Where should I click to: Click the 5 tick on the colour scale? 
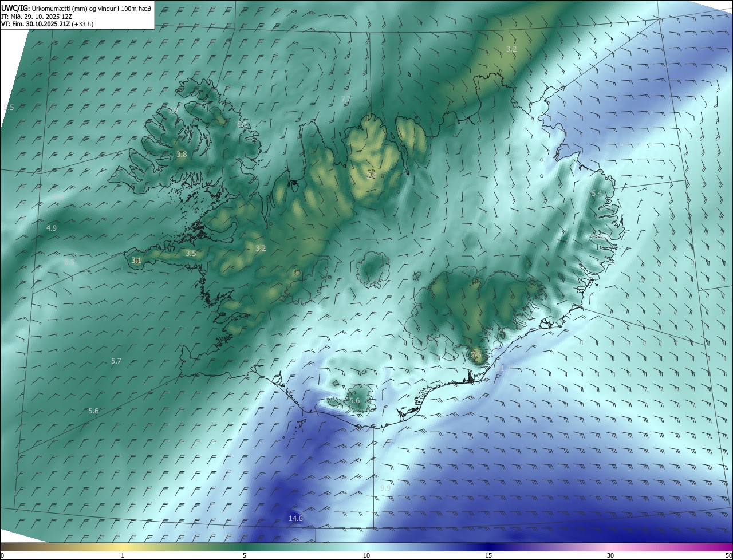pos(245,555)
